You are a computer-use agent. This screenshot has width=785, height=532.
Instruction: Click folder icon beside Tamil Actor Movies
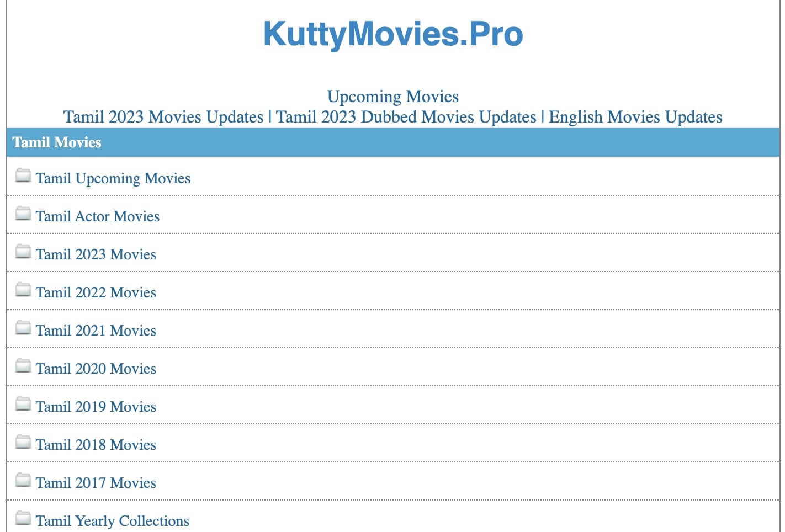point(23,214)
